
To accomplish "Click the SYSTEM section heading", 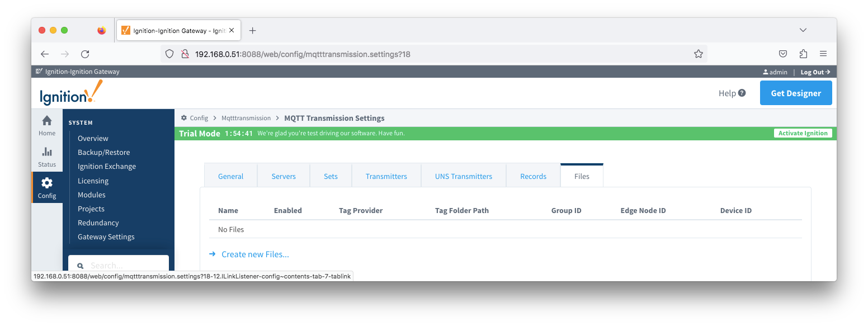I will click(81, 122).
